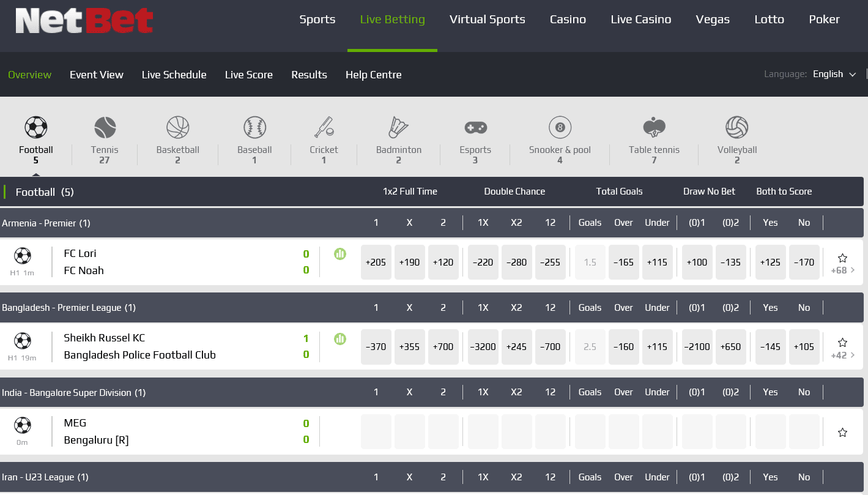Select Over 1.5 goals at -165
The image size is (868, 495).
[x=624, y=262]
